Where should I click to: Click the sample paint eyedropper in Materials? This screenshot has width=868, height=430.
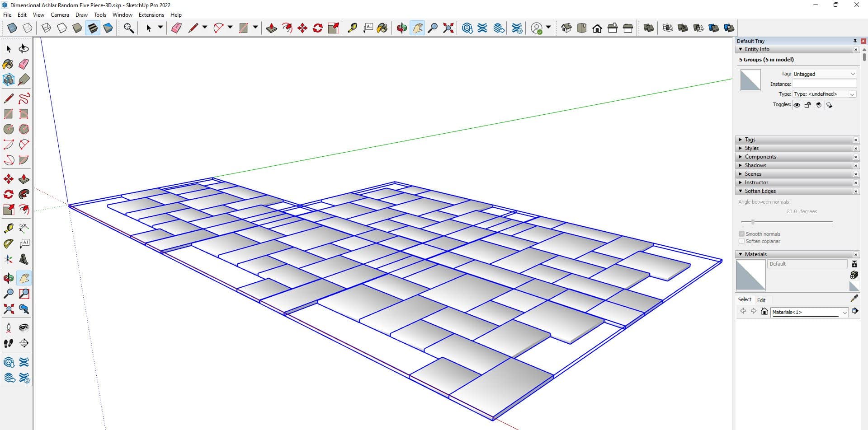(854, 298)
